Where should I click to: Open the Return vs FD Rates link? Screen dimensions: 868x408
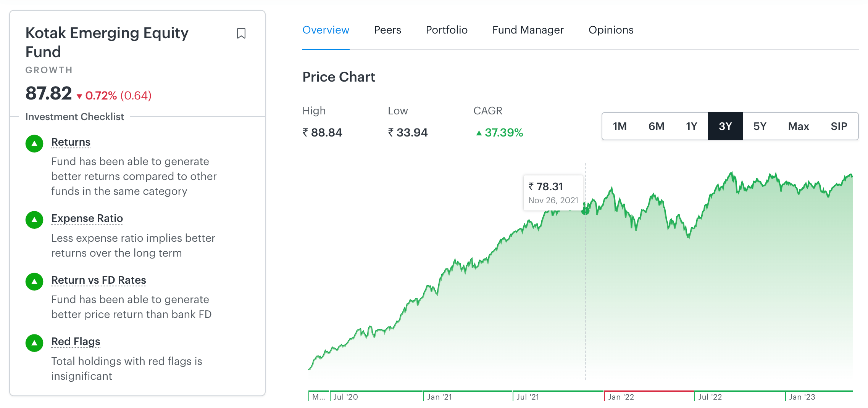pos(98,280)
